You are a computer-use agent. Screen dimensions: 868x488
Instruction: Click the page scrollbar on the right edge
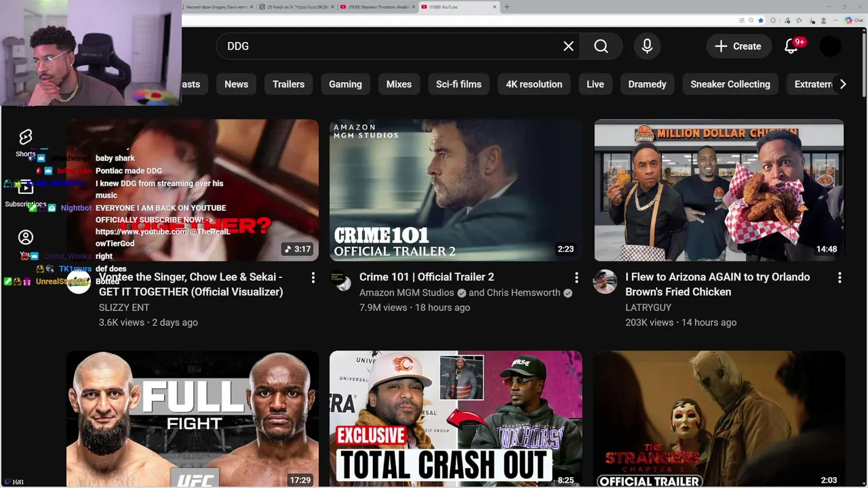tap(865, 64)
